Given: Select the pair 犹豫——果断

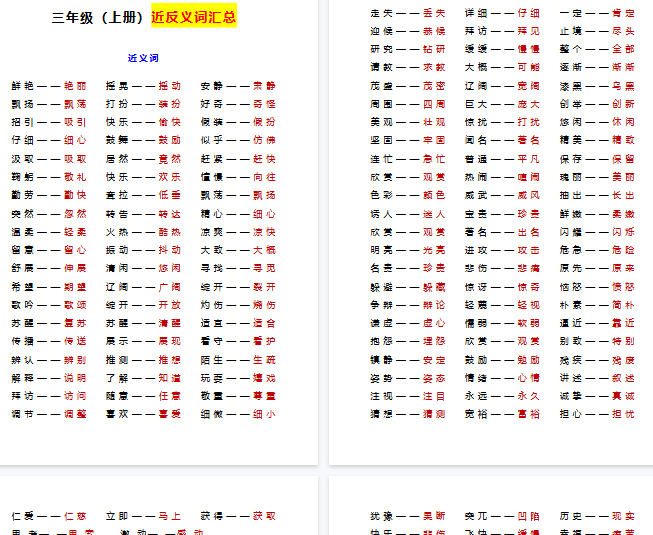Looking at the screenshot, I should pyautogui.click(x=408, y=517).
